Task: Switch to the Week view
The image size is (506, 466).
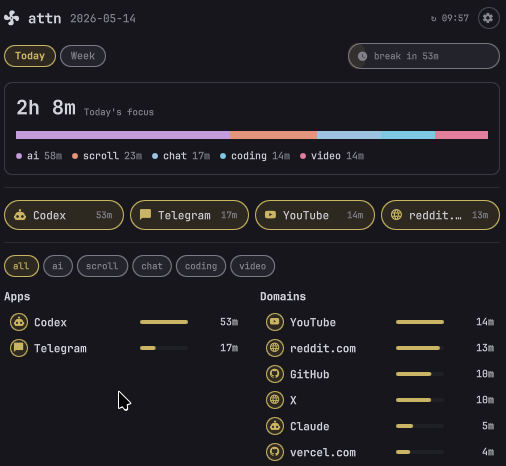Action: pos(83,56)
